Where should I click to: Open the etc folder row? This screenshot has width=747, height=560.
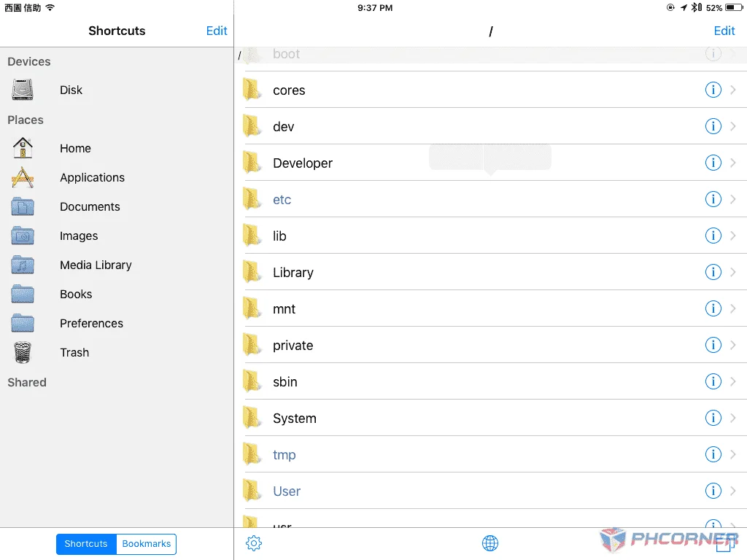(x=491, y=199)
